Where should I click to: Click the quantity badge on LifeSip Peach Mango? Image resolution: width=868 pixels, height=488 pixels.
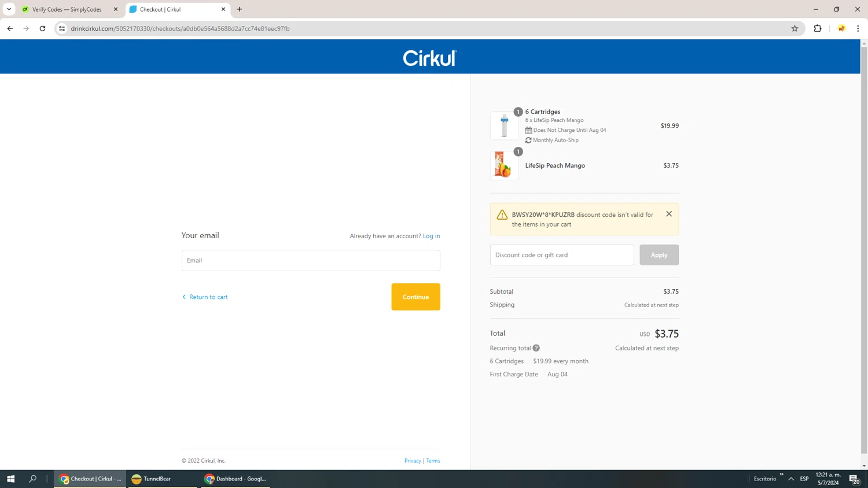click(518, 151)
